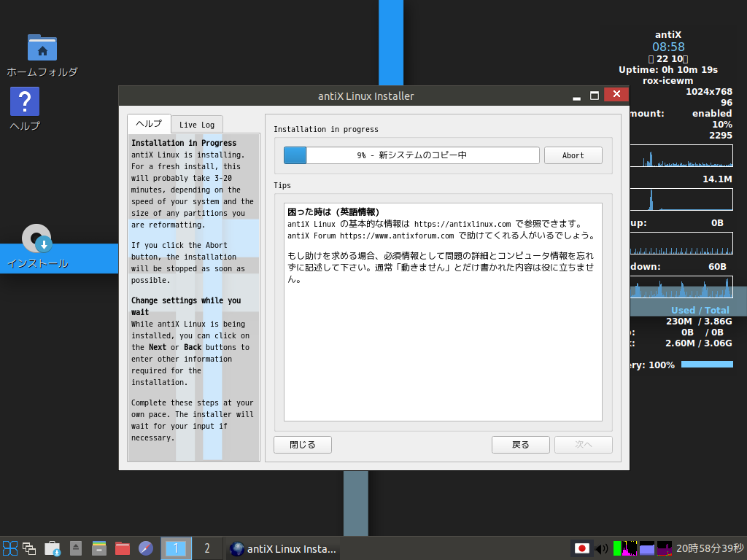Click the conky 08:58 clock text
This screenshot has height=560, width=747.
coord(668,47)
